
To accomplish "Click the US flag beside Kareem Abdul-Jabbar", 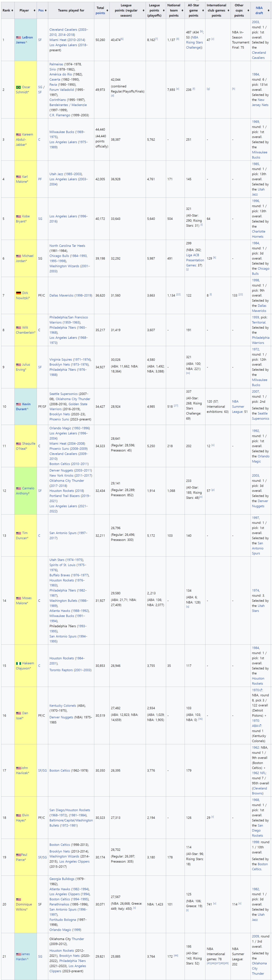I will pyautogui.click(x=18, y=135).
